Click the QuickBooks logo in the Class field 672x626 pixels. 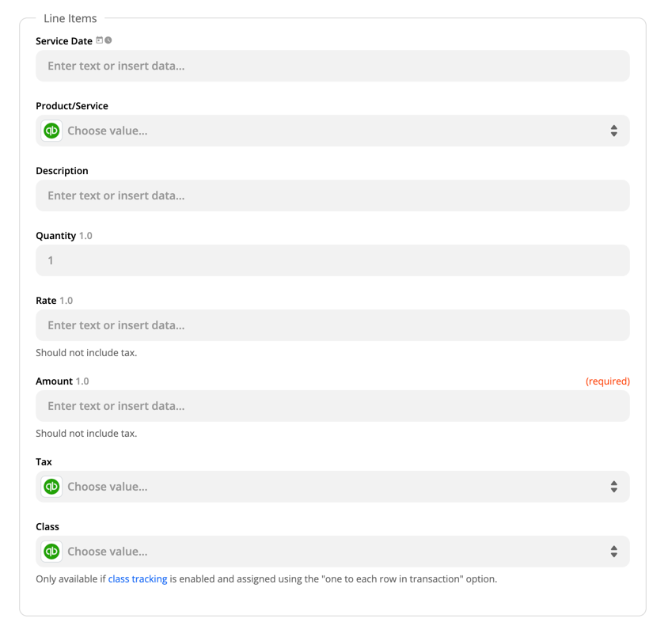(51, 552)
